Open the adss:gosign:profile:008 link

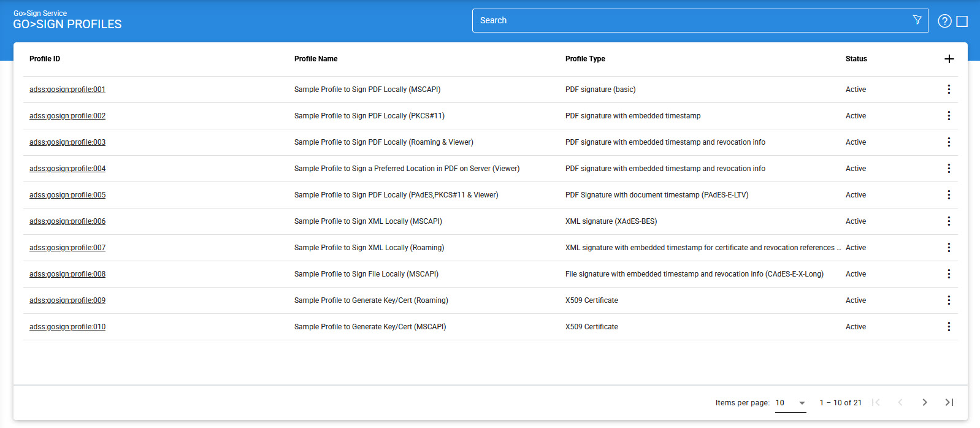point(67,274)
